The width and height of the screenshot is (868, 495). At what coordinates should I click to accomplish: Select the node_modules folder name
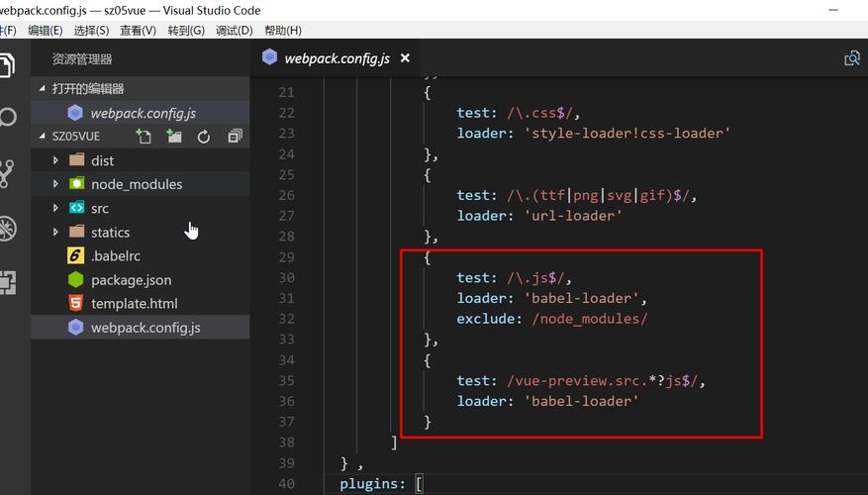(137, 184)
